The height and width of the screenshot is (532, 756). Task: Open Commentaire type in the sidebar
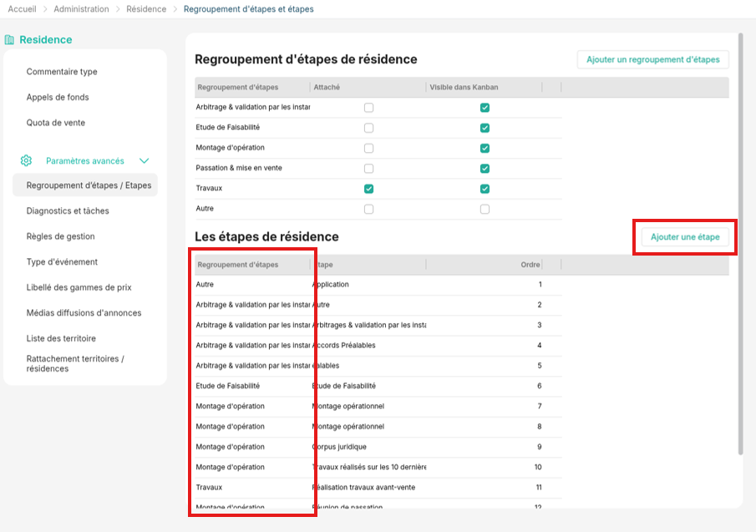click(62, 72)
